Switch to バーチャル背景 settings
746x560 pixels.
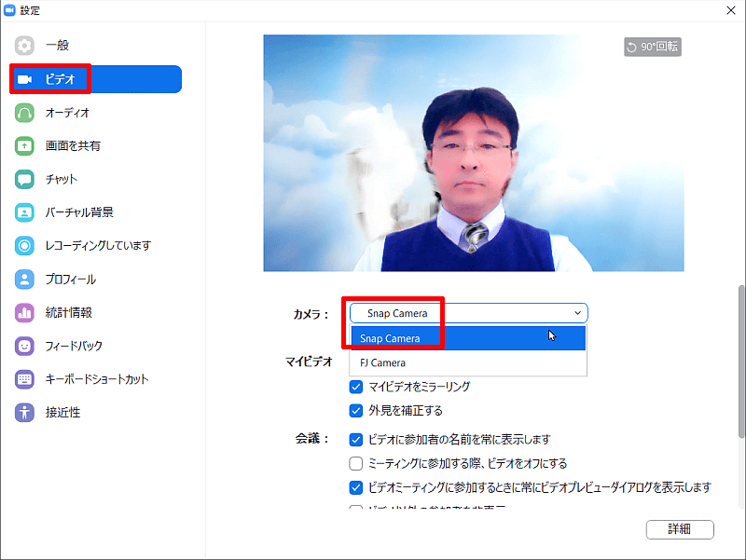tap(79, 212)
